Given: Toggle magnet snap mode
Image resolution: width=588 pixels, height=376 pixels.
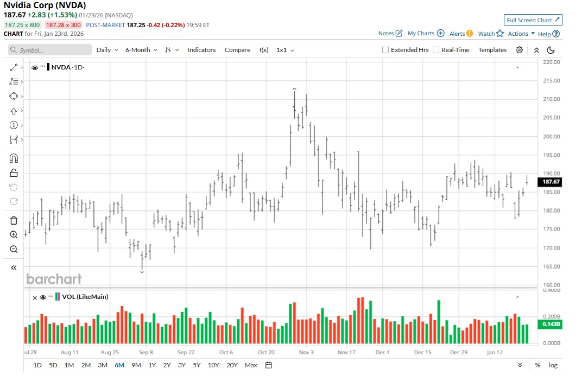Looking at the screenshot, I should tap(14, 158).
